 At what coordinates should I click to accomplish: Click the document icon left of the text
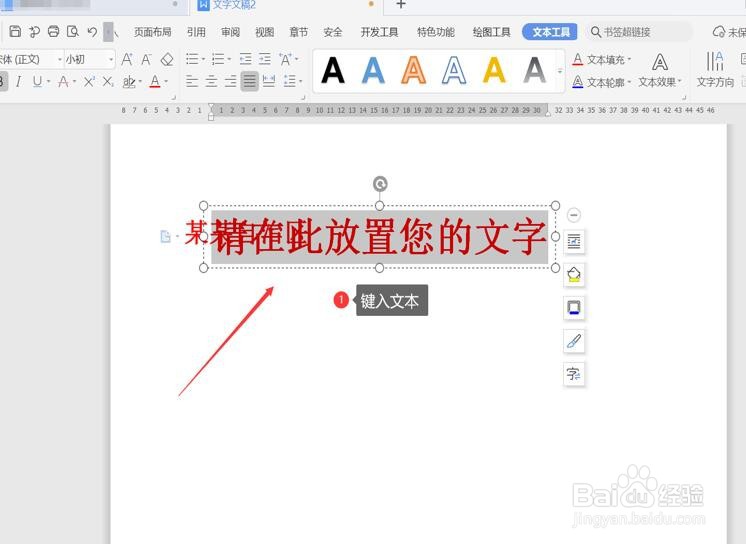pyautogui.click(x=165, y=236)
